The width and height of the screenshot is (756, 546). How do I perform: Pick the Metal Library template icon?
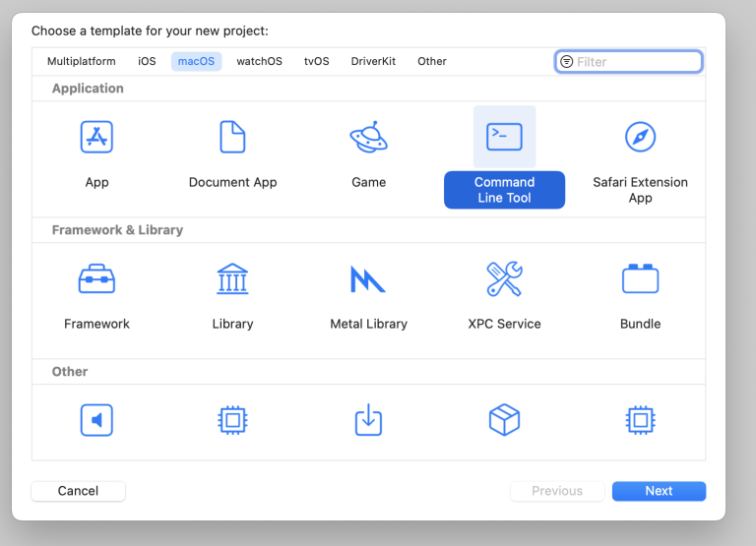click(x=368, y=279)
